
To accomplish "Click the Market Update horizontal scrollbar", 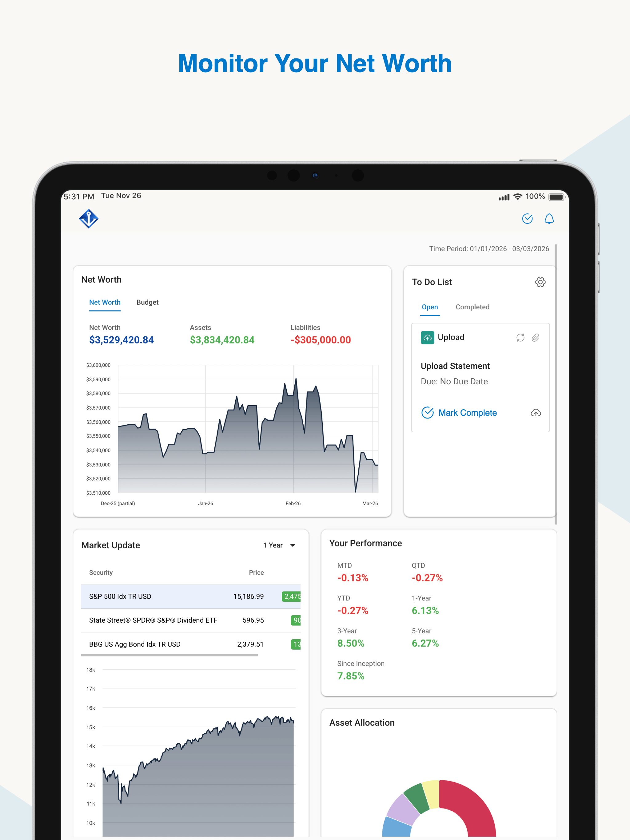I will 169,655.
